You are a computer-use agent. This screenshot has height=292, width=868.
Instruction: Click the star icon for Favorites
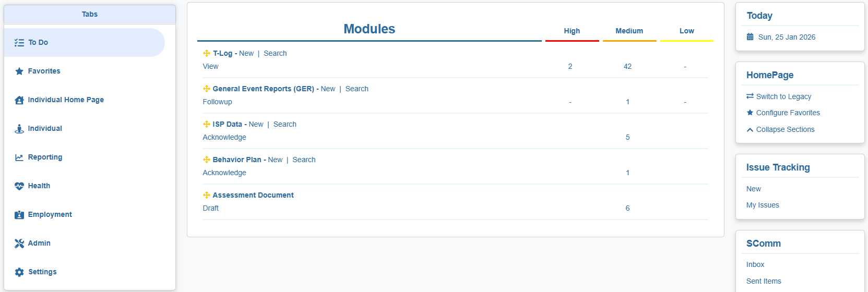[x=19, y=71]
